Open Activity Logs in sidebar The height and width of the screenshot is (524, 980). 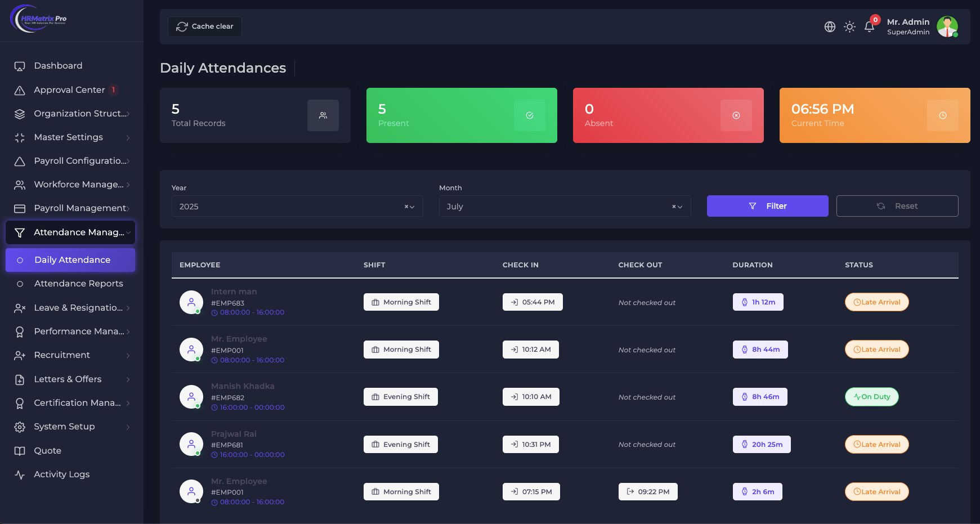(x=71, y=474)
